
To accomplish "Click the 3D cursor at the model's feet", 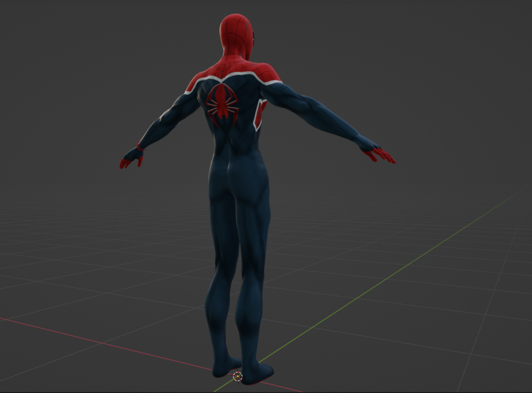I will (x=238, y=376).
